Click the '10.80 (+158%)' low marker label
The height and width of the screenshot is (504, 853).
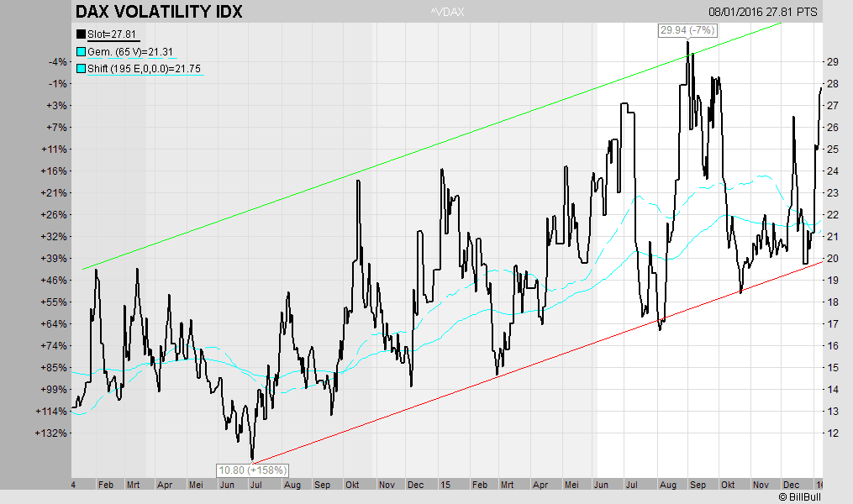[x=252, y=470]
